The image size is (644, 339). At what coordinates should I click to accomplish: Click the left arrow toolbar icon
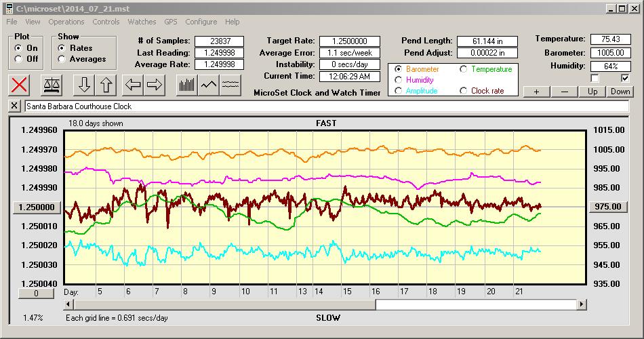pyautogui.click(x=133, y=85)
